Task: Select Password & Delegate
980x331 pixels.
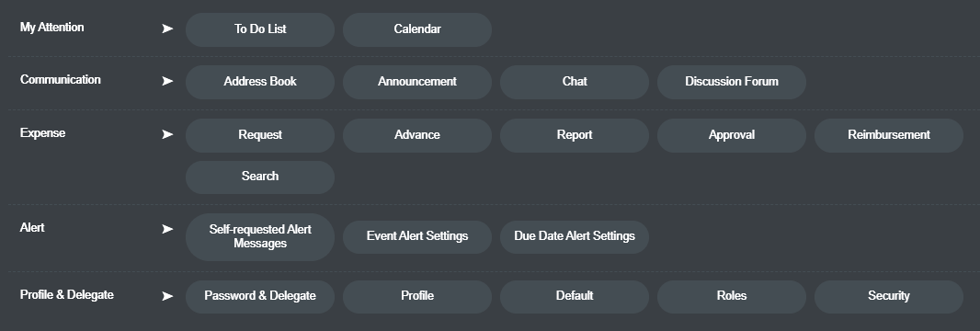Action: [x=260, y=297]
